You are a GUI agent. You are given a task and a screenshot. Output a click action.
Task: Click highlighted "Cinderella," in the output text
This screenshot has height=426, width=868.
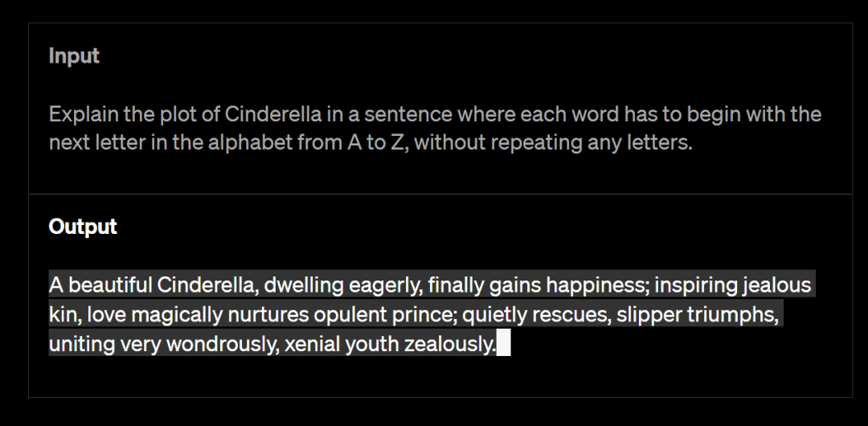pyautogui.click(x=208, y=285)
